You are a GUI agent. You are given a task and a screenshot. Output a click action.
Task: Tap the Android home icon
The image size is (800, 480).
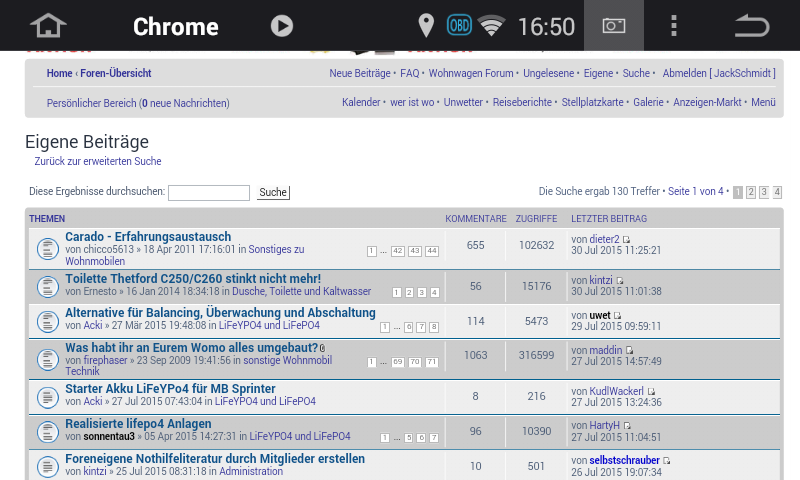click(x=48, y=26)
